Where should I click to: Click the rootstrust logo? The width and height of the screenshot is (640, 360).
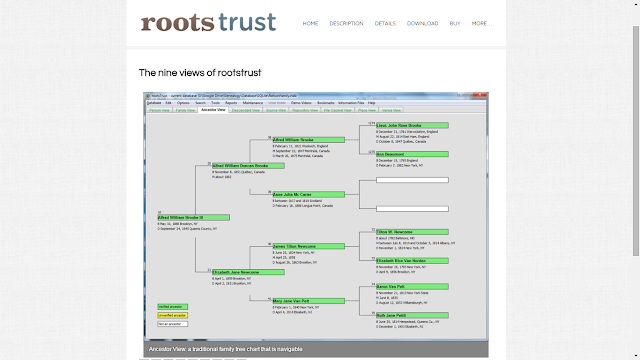tap(208, 22)
